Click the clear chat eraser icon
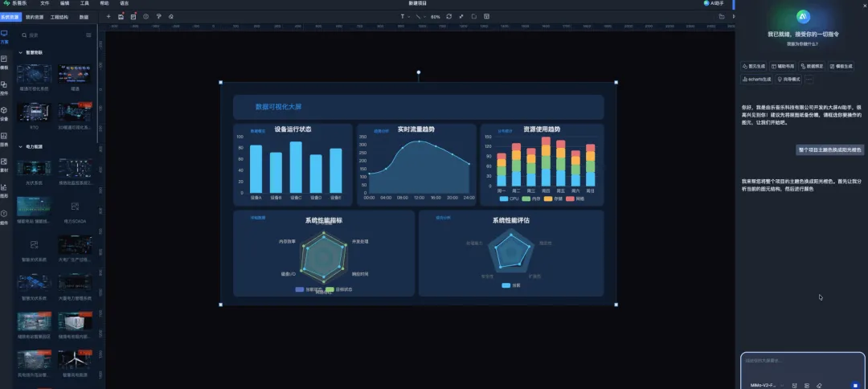The width and height of the screenshot is (868, 389). tap(819, 385)
